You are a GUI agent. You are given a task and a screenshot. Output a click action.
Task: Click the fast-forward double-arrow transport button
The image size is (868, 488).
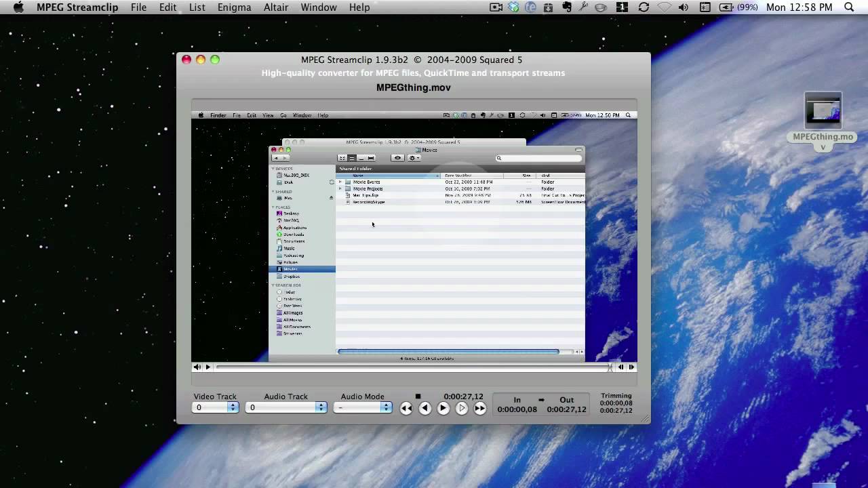pos(480,408)
